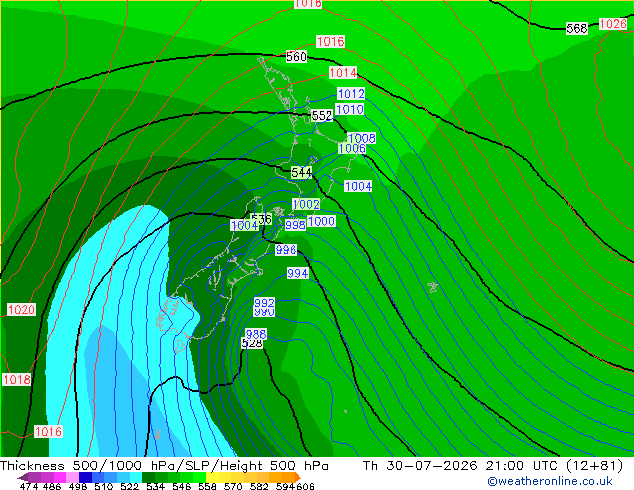
Task: Open the weatheronline.co.uk copyright link
Action: tap(549, 481)
